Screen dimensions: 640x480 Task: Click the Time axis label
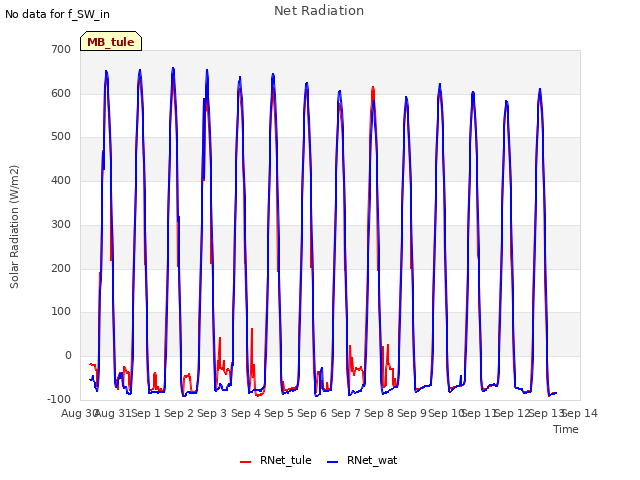[x=566, y=429]
